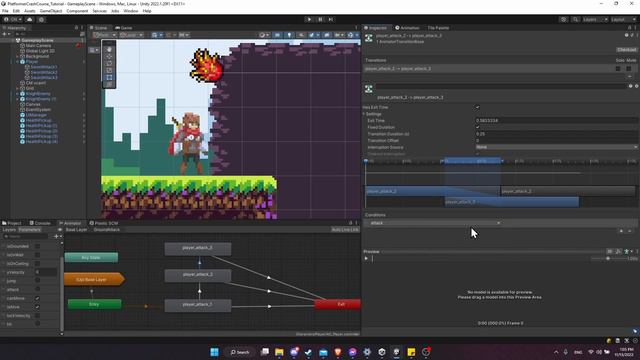Image resolution: width=640 pixels, height=360 pixels.
Task: Click the Step frame button
Action: 331,19
